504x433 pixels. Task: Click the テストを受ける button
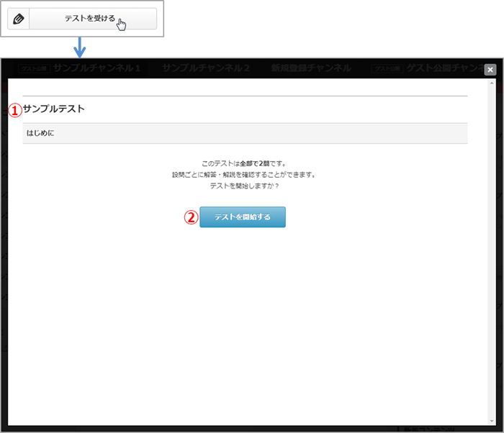pos(93,19)
